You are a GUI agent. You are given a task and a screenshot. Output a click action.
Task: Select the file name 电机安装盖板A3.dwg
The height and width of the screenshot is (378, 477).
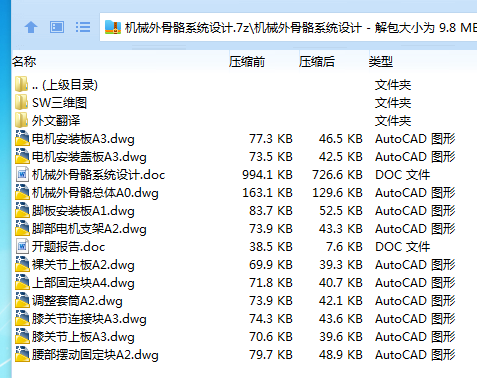click(x=89, y=157)
